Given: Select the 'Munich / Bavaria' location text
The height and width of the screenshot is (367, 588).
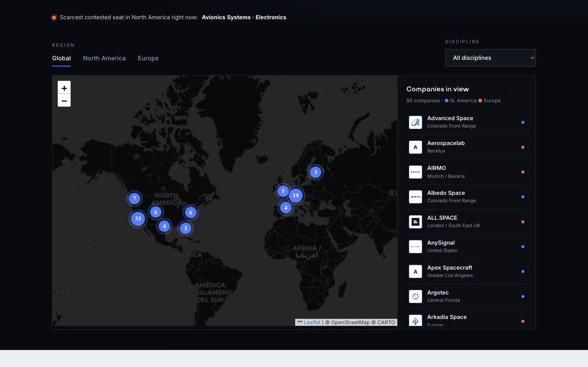Looking at the screenshot, I should click(446, 176).
